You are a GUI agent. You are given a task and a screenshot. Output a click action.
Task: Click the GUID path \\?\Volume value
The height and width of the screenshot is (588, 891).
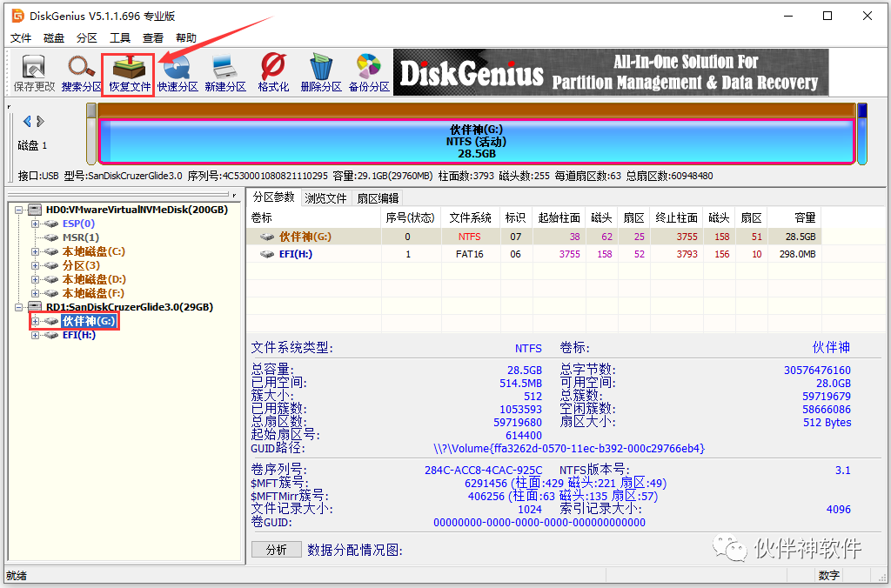[x=569, y=449]
